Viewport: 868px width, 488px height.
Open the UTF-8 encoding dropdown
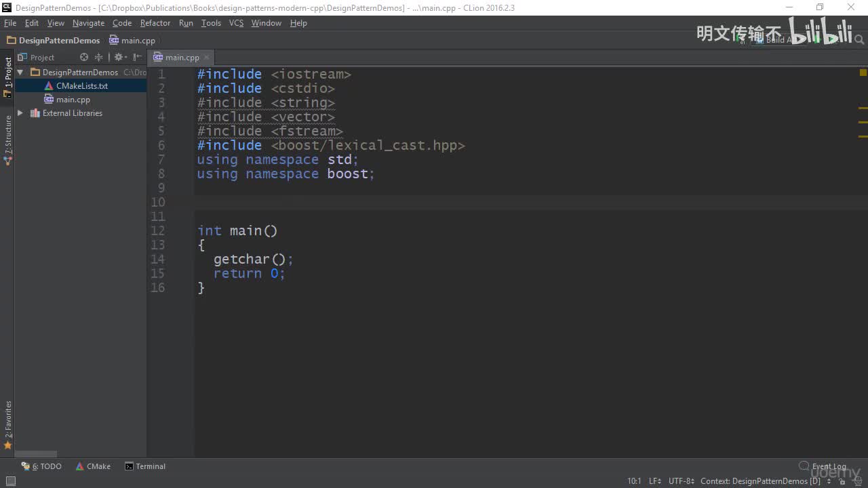click(682, 481)
